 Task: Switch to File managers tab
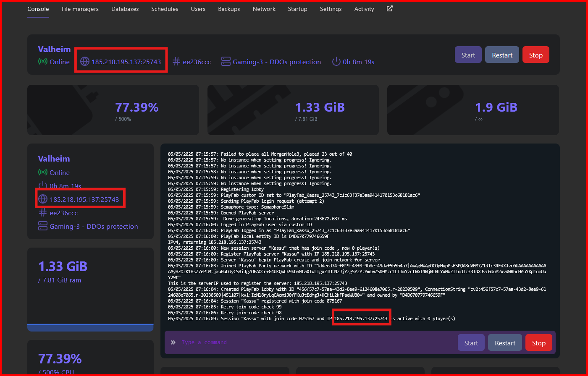tap(80, 9)
